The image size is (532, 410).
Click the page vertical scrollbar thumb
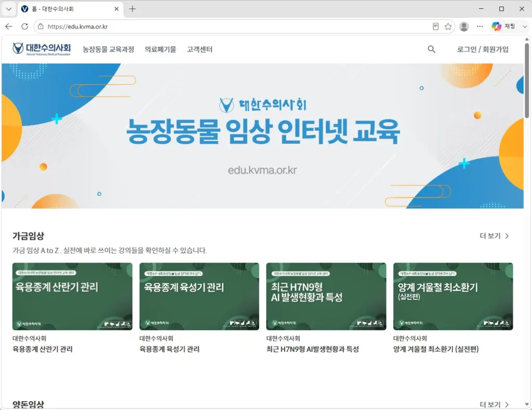(x=527, y=80)
